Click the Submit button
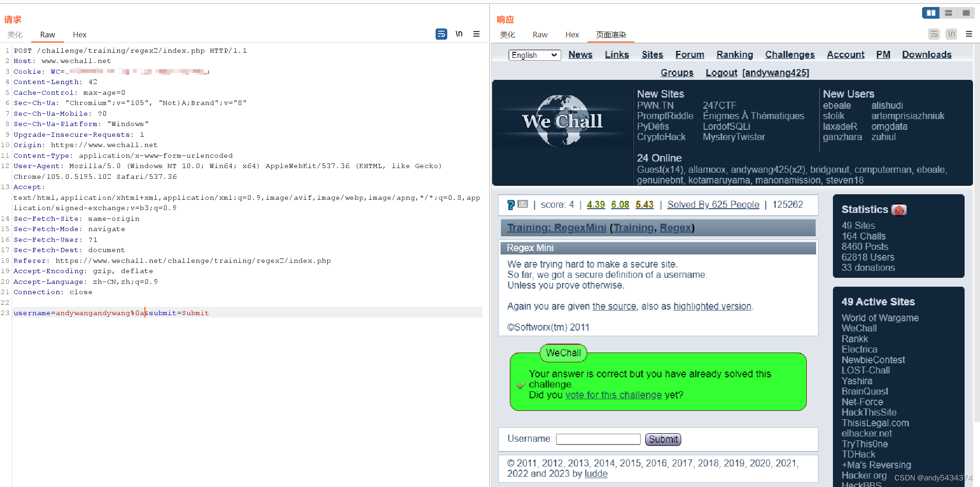Screen dimensions: 980x487 [x=663, y=439]
